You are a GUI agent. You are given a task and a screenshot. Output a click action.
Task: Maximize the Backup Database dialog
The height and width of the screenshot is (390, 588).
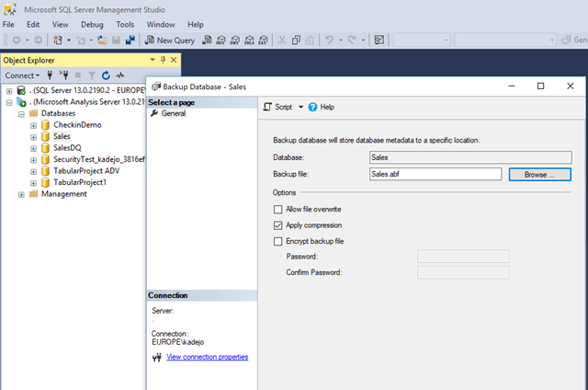click(x=540, y=86)
